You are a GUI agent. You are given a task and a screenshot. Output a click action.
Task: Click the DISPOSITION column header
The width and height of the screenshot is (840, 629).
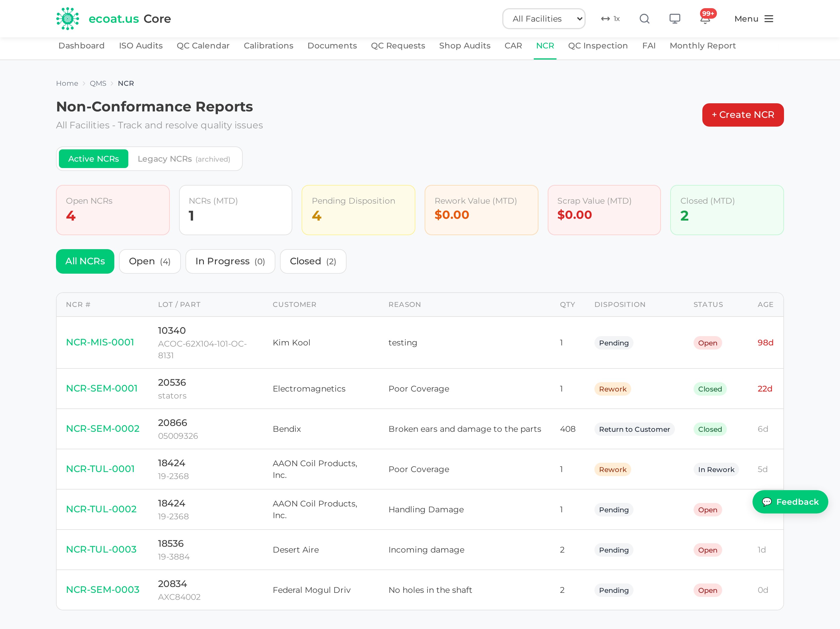tap(620, 305)
